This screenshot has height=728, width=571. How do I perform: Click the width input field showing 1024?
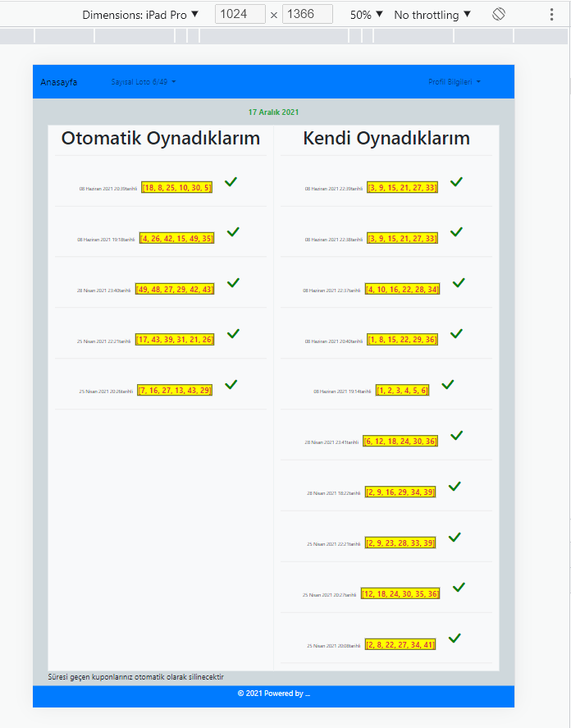coord(240,13)
